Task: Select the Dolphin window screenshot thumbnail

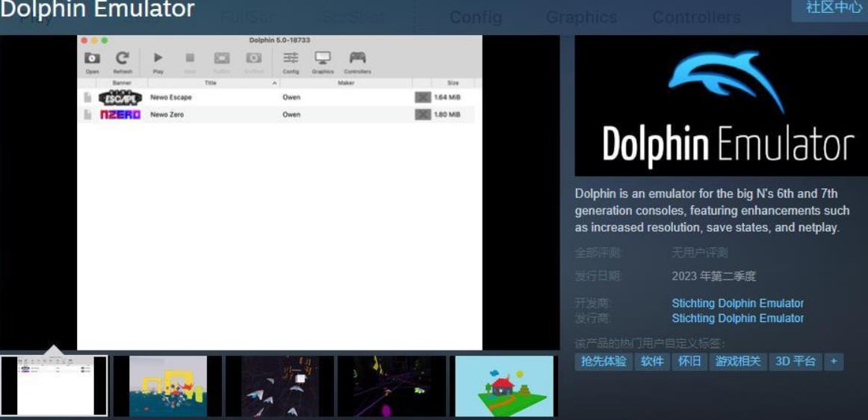Action: [54, 386]
